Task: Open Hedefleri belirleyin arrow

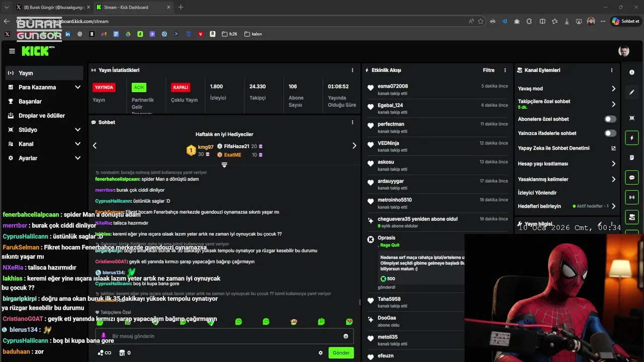Action: [x=613, y=206]
